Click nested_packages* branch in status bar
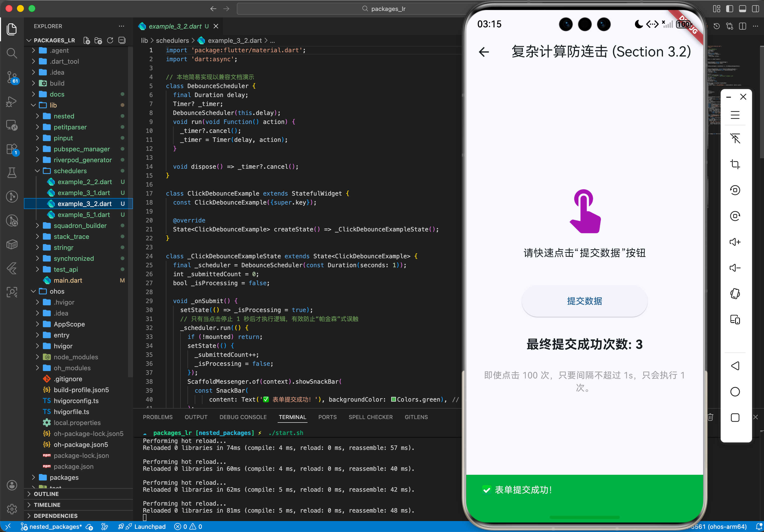This screenshot has width=764, height=532. [52, 527]
